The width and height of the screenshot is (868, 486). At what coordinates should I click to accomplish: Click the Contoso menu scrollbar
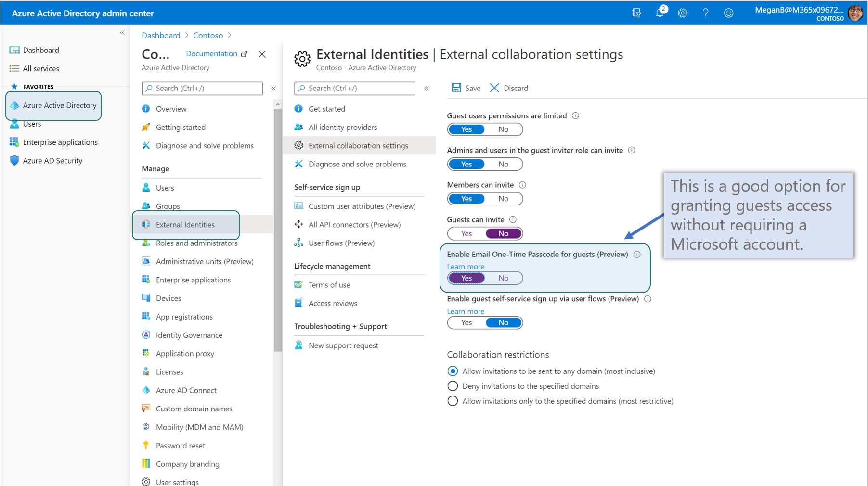278,231
